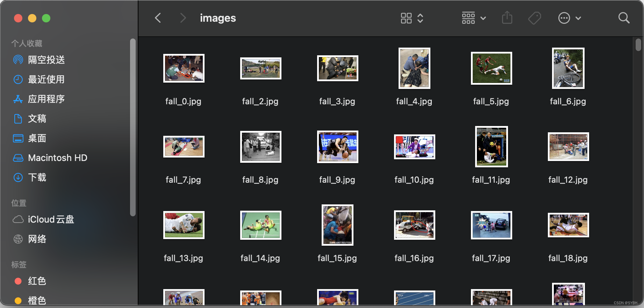Open Finder search with the magnifier
This screenshot has height=308, width=644.
click(624, 18)
